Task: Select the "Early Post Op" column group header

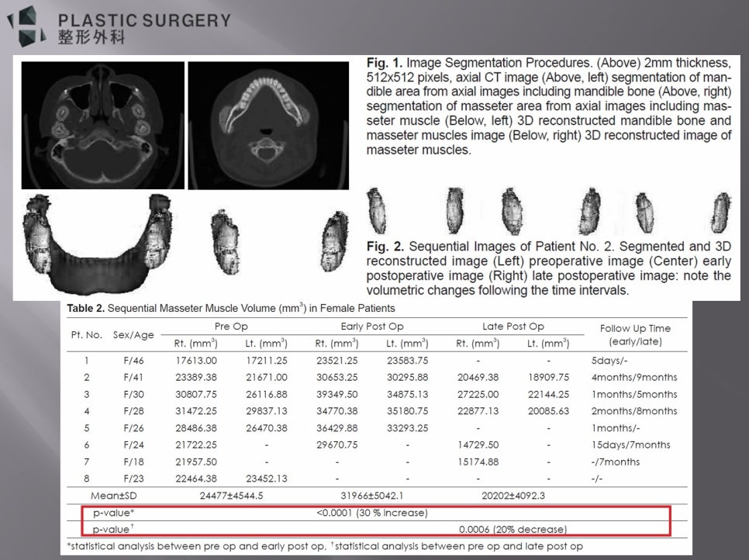Action: tap(372, 327)
